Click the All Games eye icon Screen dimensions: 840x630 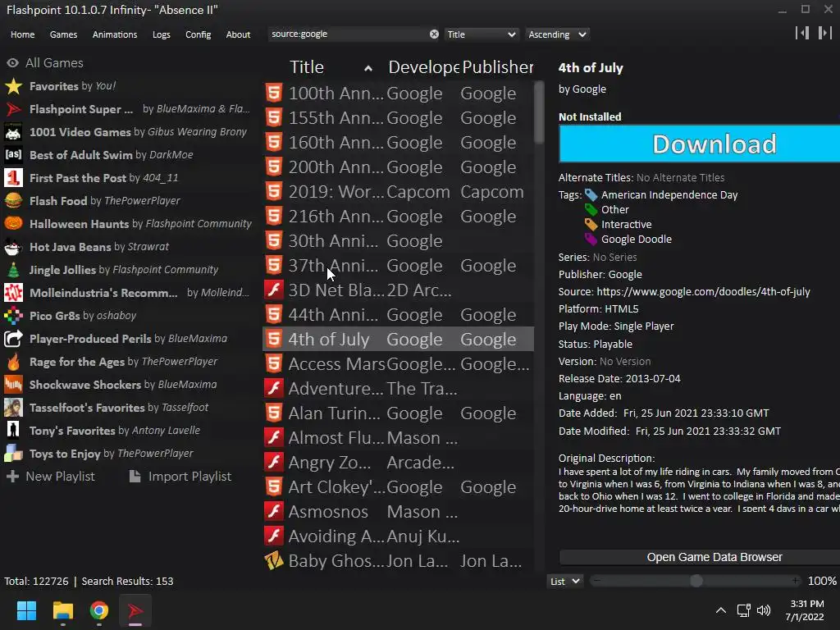(13, 63)
